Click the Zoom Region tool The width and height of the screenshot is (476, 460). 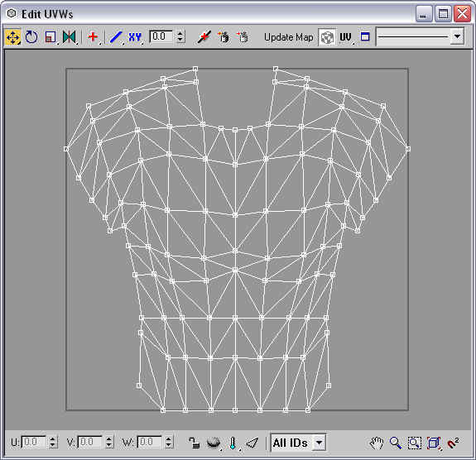click(415, 443)
